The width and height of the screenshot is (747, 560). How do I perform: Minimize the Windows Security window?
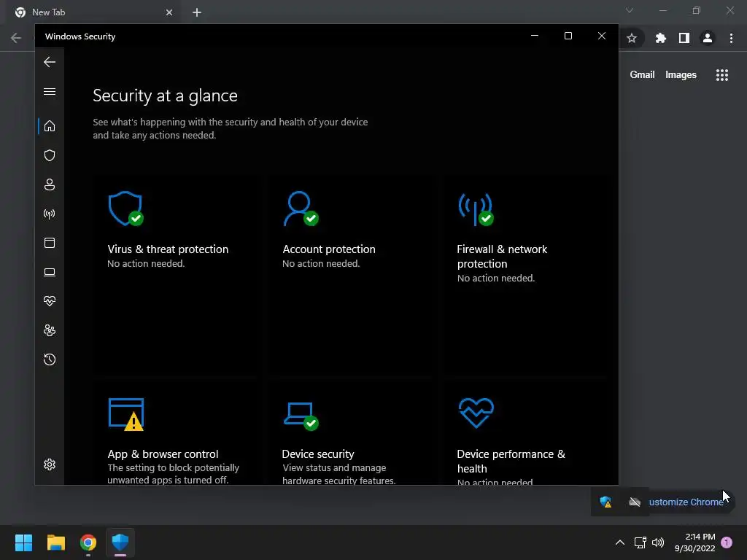coord(535,36)
